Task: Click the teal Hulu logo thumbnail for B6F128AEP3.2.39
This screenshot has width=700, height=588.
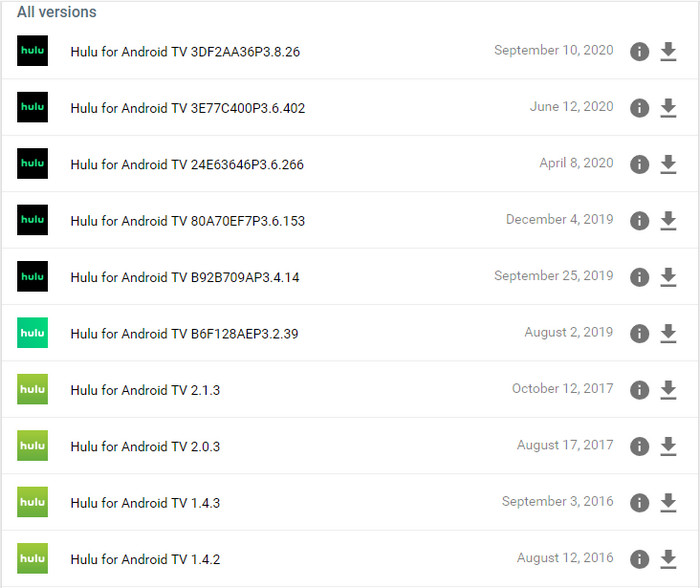Action: click(33, 333)
